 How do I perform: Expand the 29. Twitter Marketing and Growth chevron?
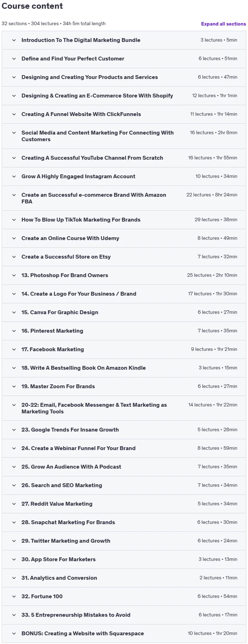pyautogui.click(x=14, y=541)
